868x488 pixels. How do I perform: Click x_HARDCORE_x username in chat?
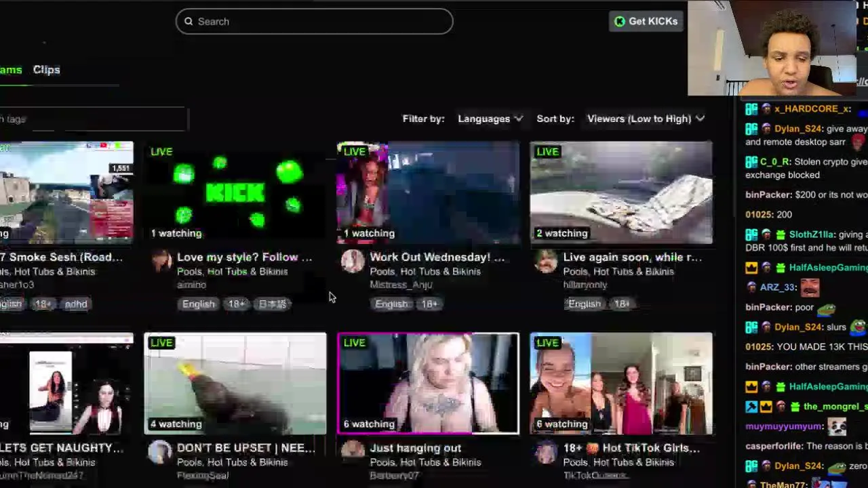pyautogui.click(x=813, y=109)
